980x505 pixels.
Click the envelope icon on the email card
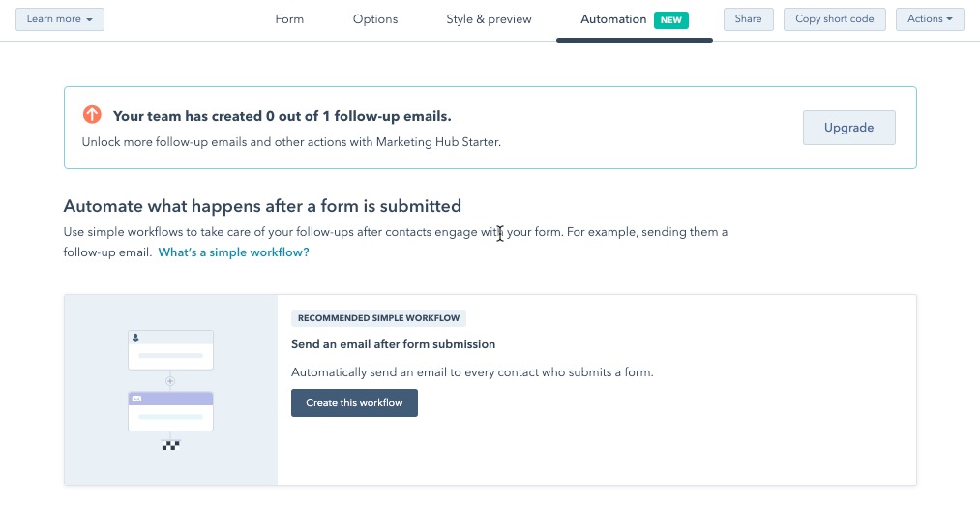click(x=136, y=399)
